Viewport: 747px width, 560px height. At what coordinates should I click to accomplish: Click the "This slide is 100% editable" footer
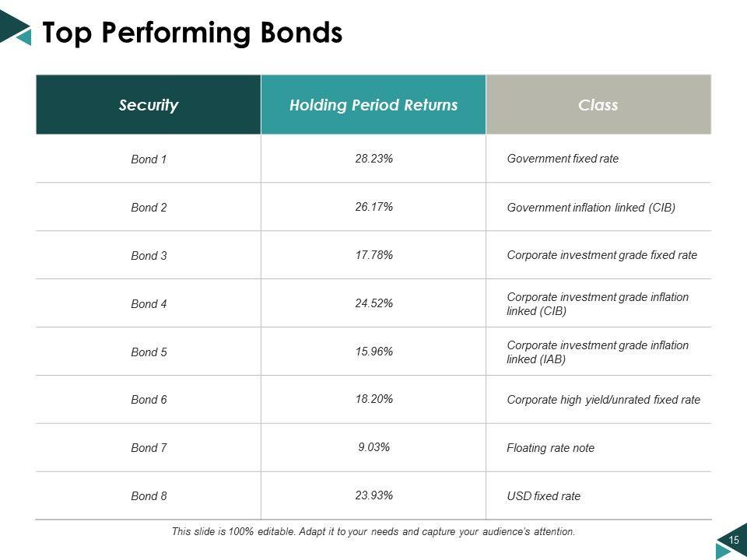coord(373,532)
